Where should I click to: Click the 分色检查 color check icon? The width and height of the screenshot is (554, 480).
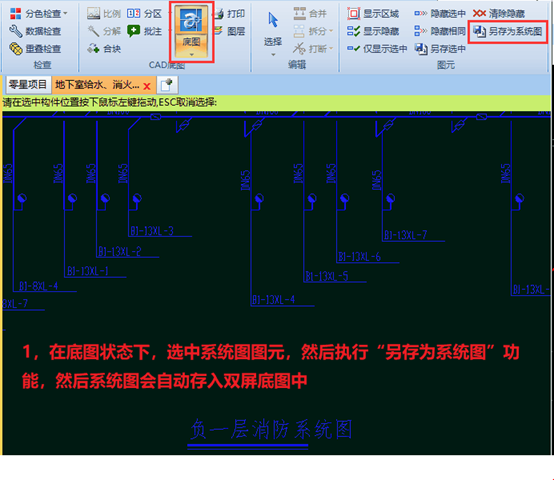coord(16,14)
